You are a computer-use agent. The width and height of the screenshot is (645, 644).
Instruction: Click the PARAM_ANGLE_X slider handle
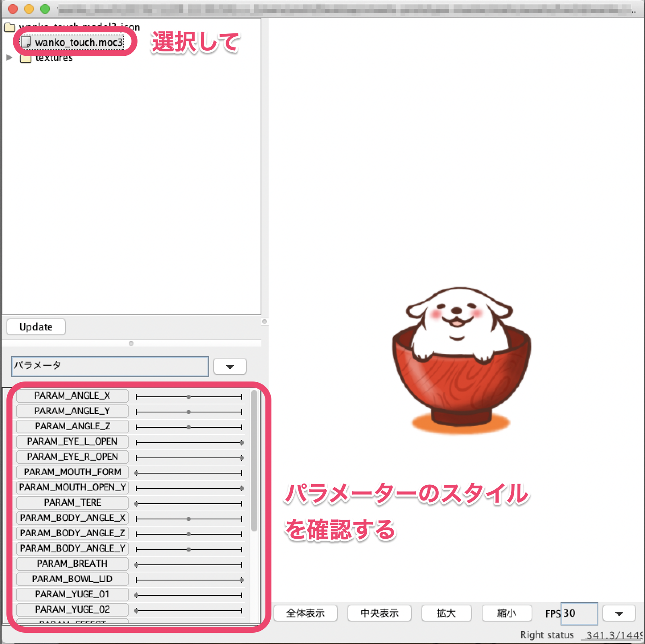[189, 397]
